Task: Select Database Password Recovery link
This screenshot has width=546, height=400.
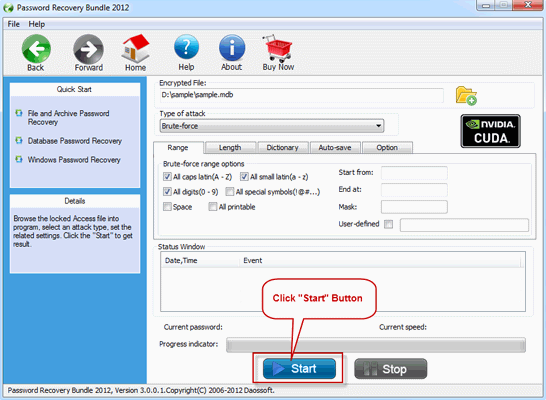Action: (x=75, y=141)
